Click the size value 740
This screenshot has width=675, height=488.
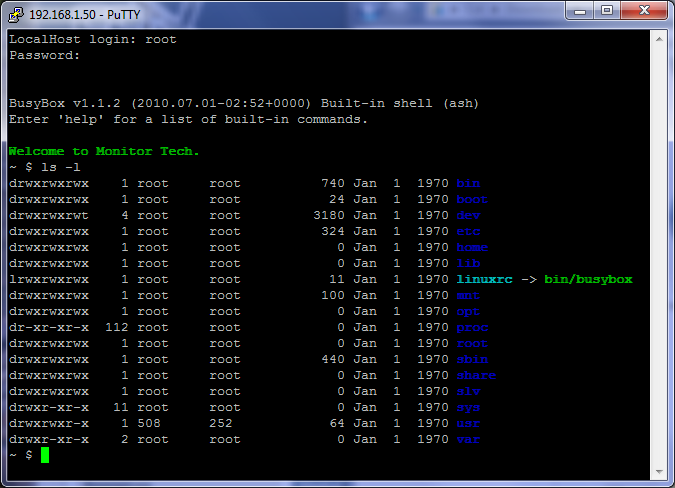tap(333, 184)
